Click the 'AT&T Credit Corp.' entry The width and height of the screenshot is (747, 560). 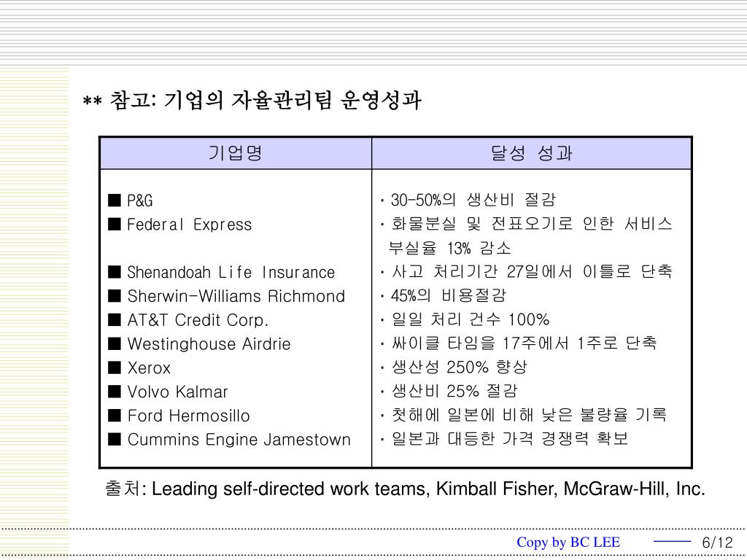coord(198,320)
